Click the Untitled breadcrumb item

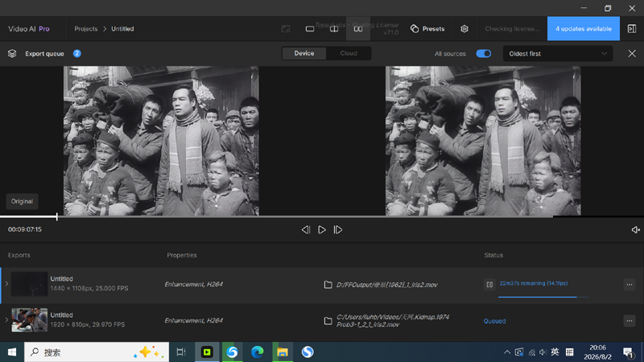tap(122, 29)
